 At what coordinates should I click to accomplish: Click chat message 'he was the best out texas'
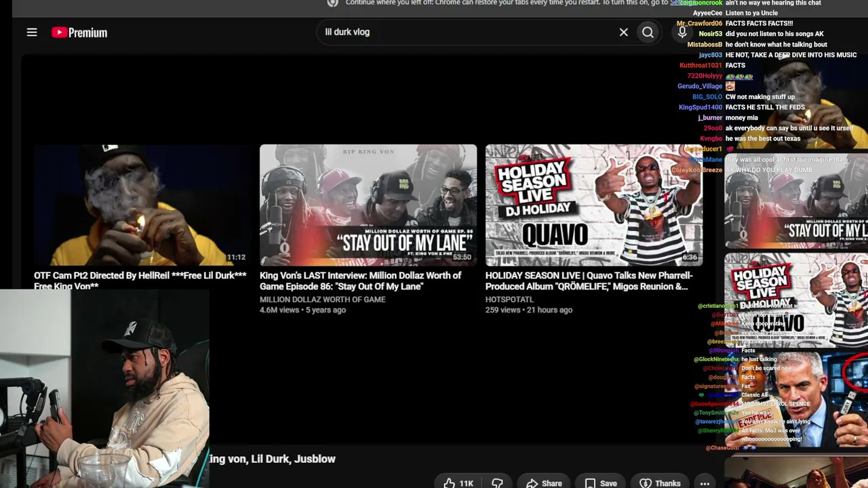pos(763,139)
